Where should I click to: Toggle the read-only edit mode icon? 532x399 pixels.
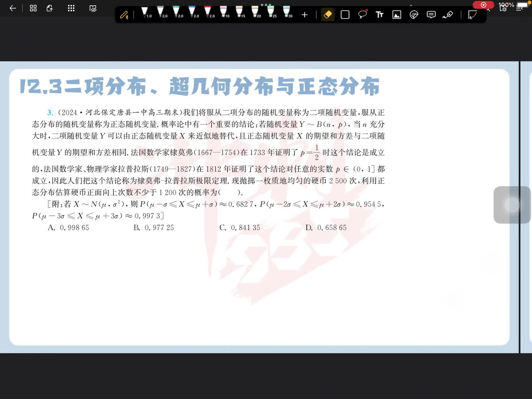pyautogui.click(x=93, y=8)
